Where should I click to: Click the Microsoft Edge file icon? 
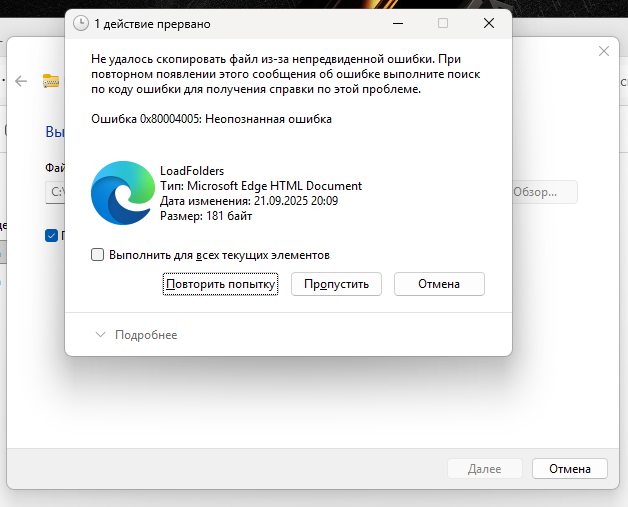tap(122, 193)
